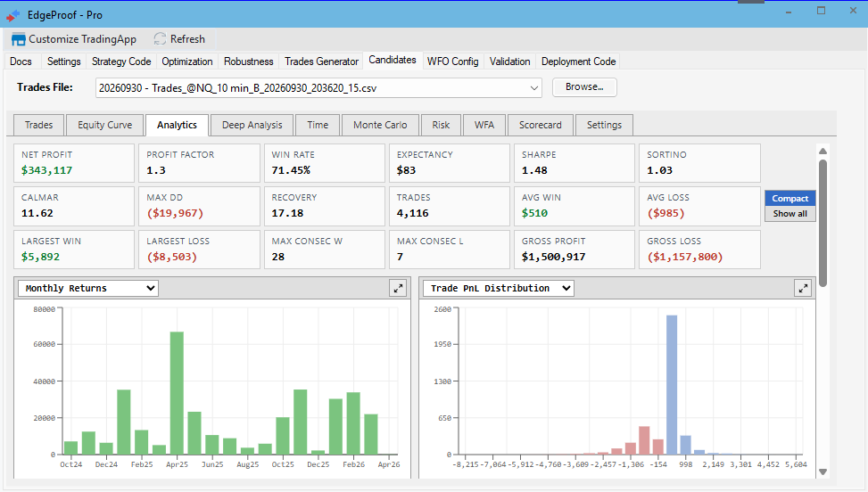Click the tallest Apr25 monthly returns bar
The width and height of the screenshot is (868, 492).
(177, 393)
